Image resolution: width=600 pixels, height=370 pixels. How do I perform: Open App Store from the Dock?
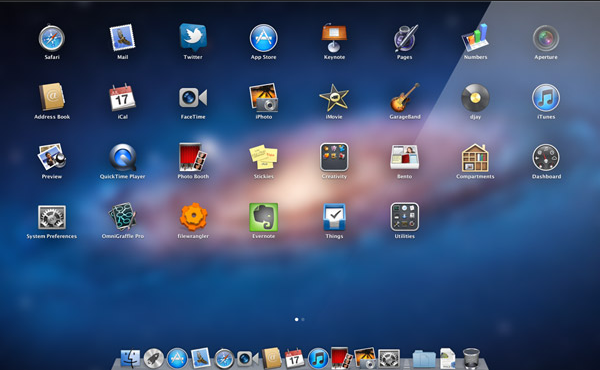coord(177,359)
